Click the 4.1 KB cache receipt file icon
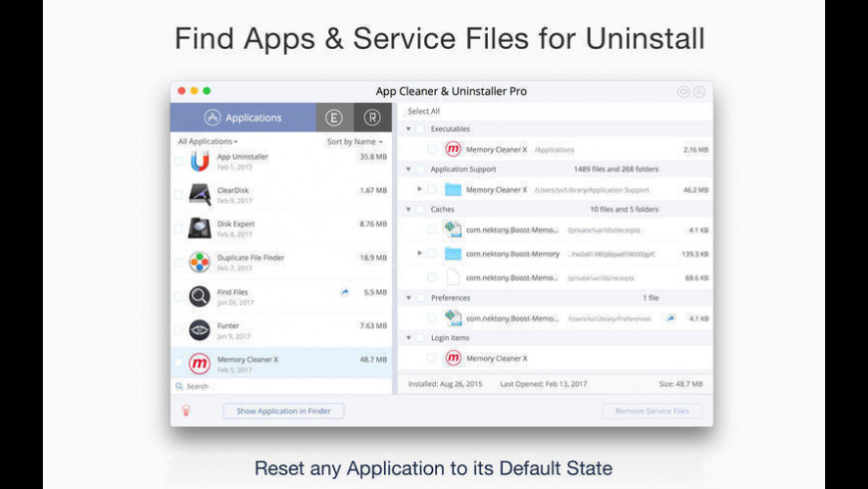This screenshot has width=868, height=489. 453,230
